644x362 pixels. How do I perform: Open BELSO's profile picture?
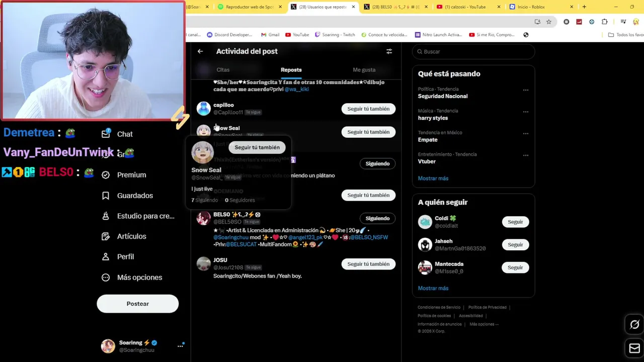click(x=204, y=218)
